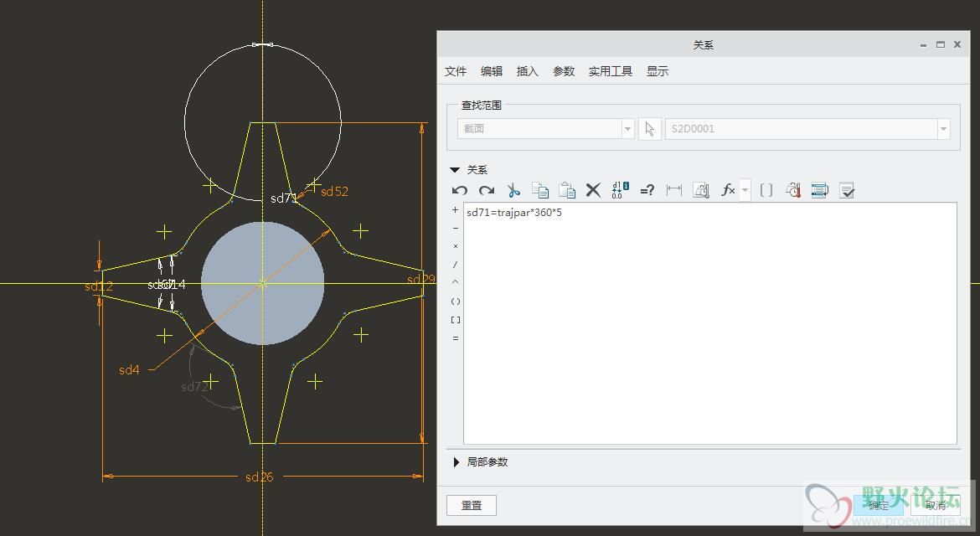Screen dimensions: 980x536
Task: Insert multiplication operator into relations
Action: click(455, 246)
